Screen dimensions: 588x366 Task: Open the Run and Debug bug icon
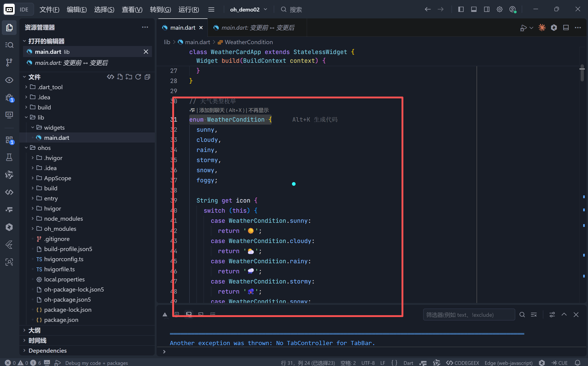(x=9, y=97)
